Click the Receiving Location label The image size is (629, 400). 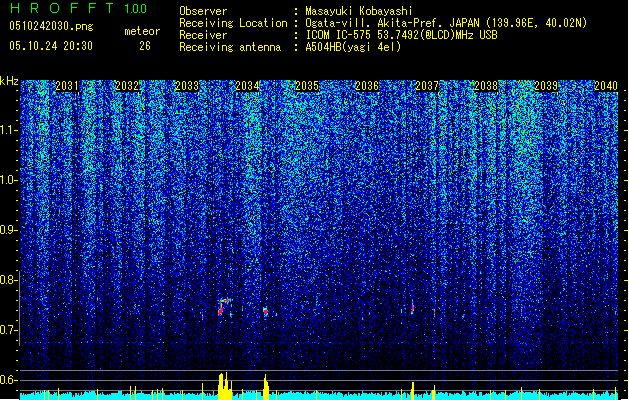click(233, 23)
